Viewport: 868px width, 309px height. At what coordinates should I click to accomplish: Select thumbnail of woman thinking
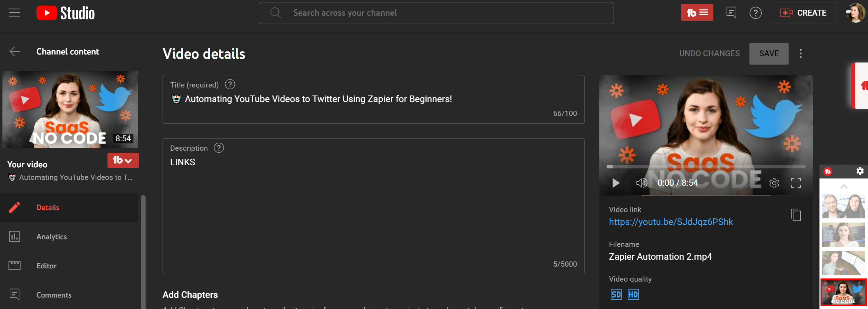coord(844,235)
